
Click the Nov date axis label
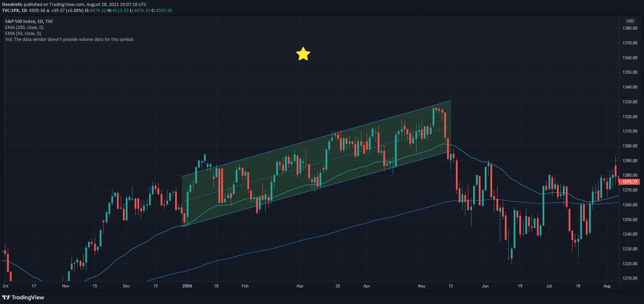(66, 286)
